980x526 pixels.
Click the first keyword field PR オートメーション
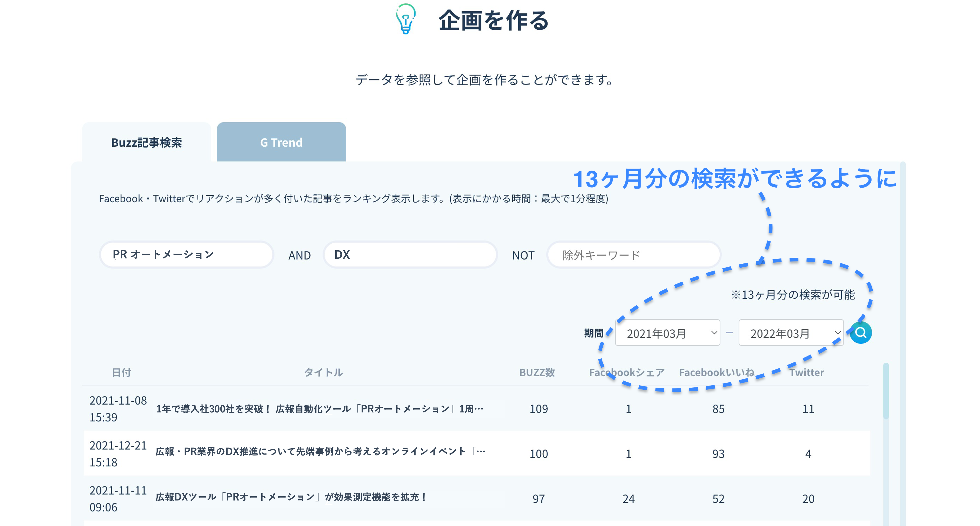(x=186, y=255)
